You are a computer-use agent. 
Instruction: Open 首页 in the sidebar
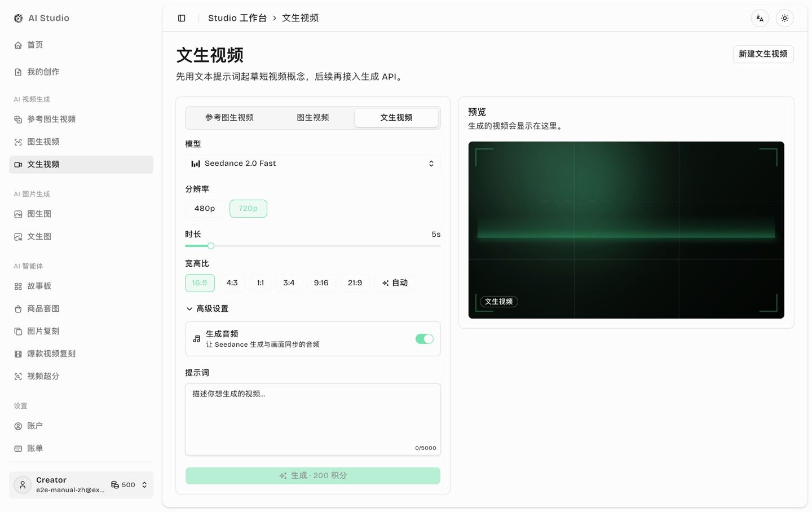[81, 45]
